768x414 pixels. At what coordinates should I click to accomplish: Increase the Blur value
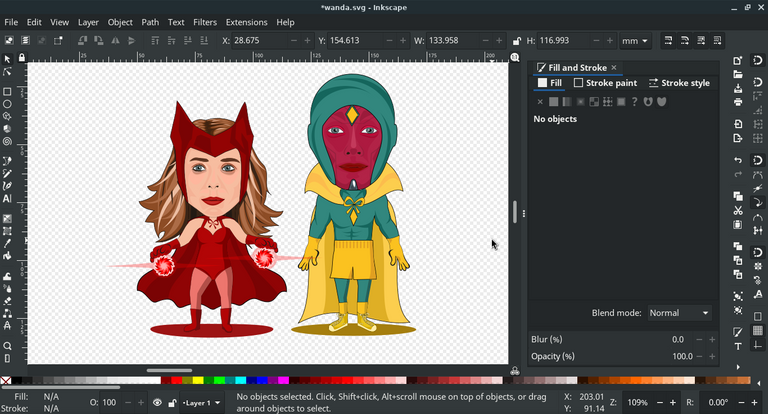point(712,340)
